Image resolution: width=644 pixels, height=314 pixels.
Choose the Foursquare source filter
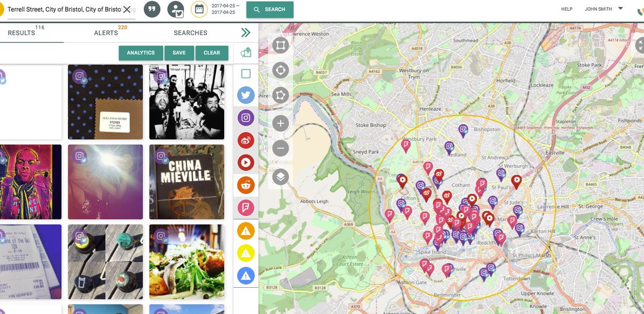[245, 208]
